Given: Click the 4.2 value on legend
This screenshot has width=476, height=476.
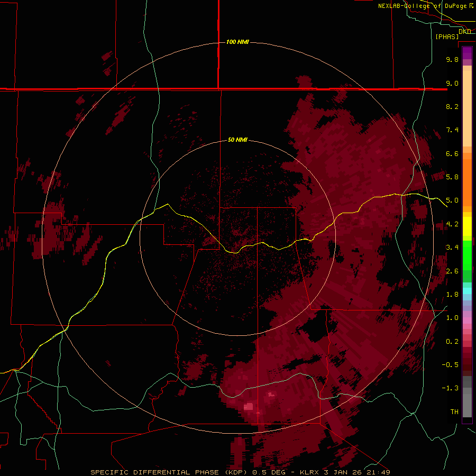Looking at the screenshot, I should pos(452,224).
